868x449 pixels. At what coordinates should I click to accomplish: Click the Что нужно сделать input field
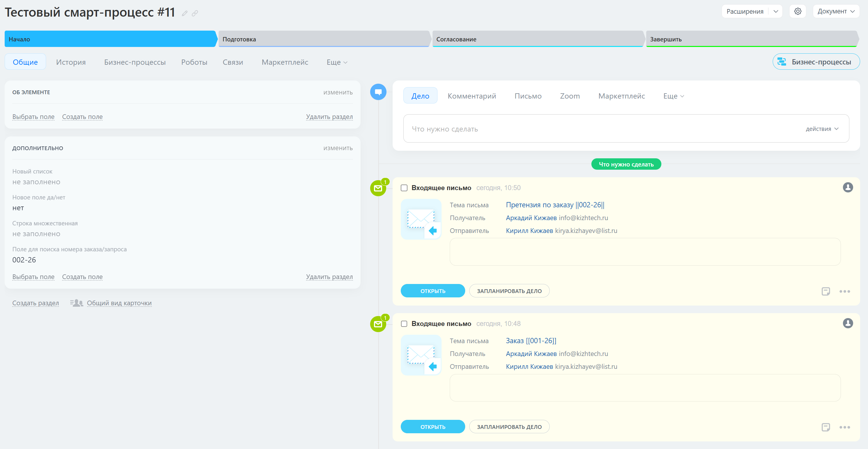pos(600,129)
